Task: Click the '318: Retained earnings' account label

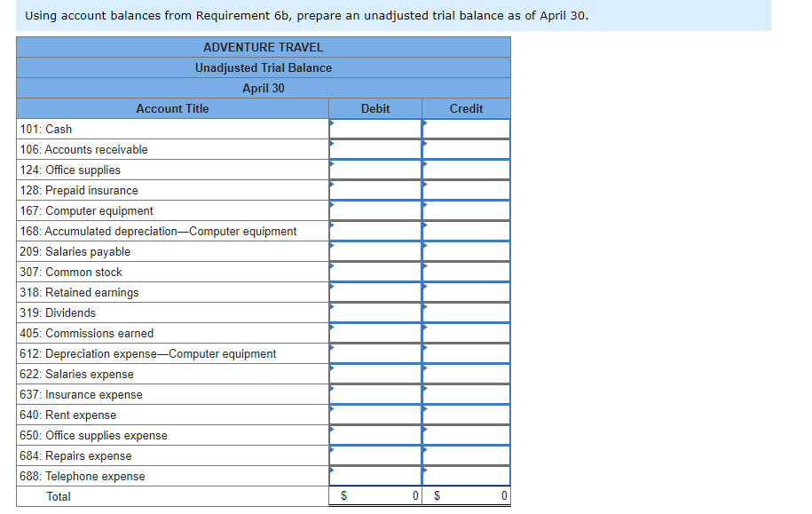Action: 79,293
